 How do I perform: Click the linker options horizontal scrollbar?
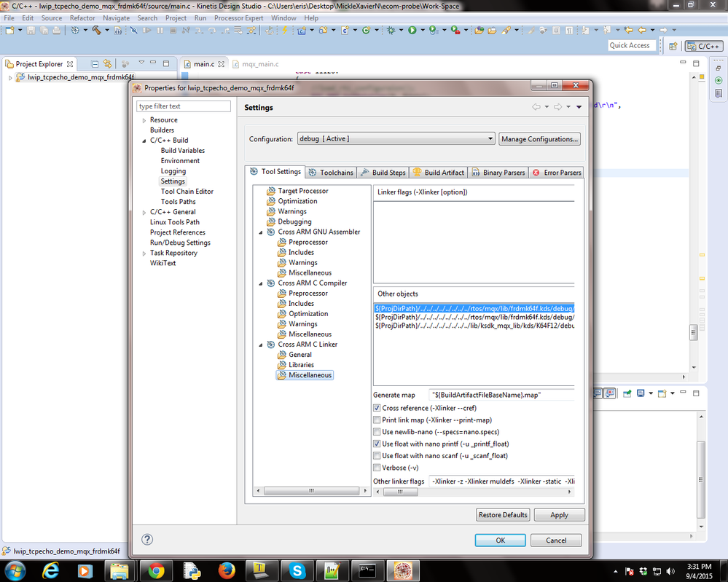click(474, 492)
